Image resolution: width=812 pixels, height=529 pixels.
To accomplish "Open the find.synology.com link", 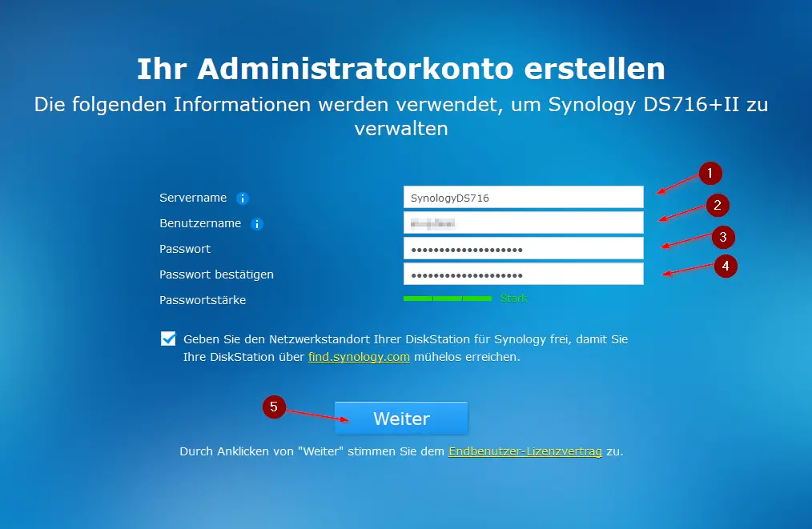I will point(359,357).
